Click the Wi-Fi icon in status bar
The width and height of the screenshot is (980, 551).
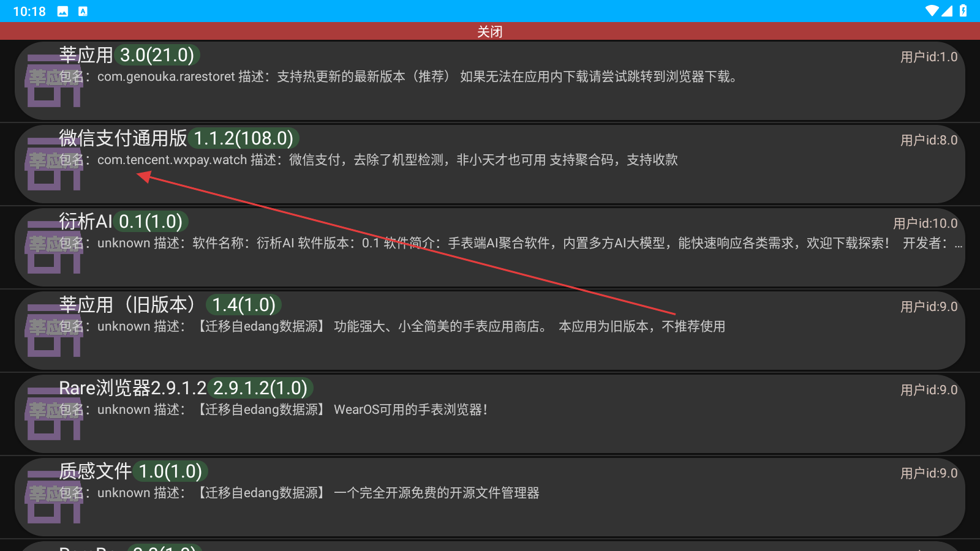point(932,11)
